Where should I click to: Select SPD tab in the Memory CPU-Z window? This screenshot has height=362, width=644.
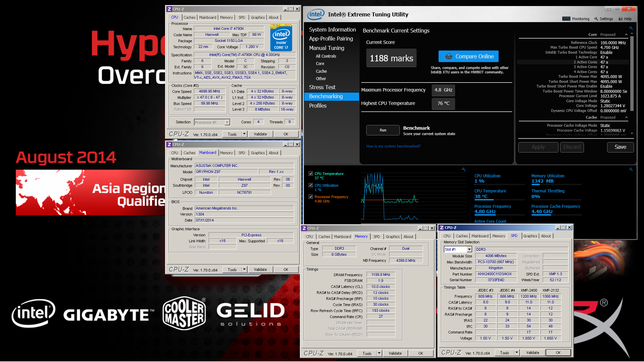376,237
